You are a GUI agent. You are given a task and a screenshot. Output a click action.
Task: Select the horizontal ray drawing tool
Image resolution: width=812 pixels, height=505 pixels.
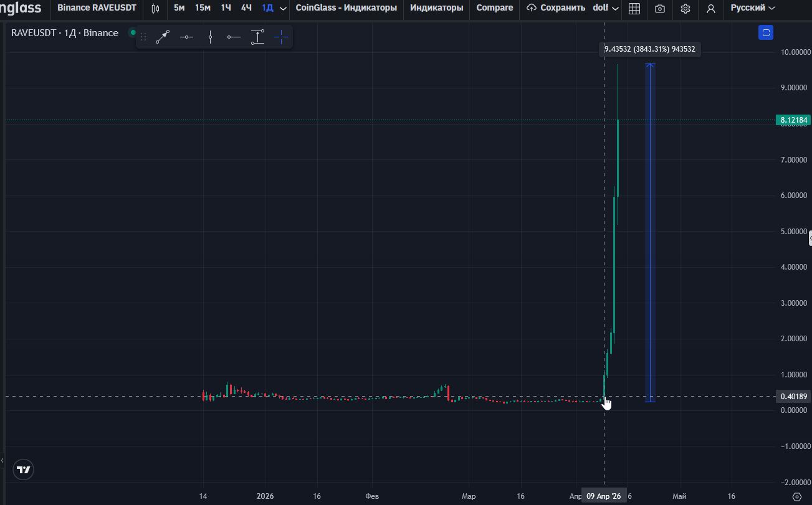pyautogui.click(x=234, y=37)
